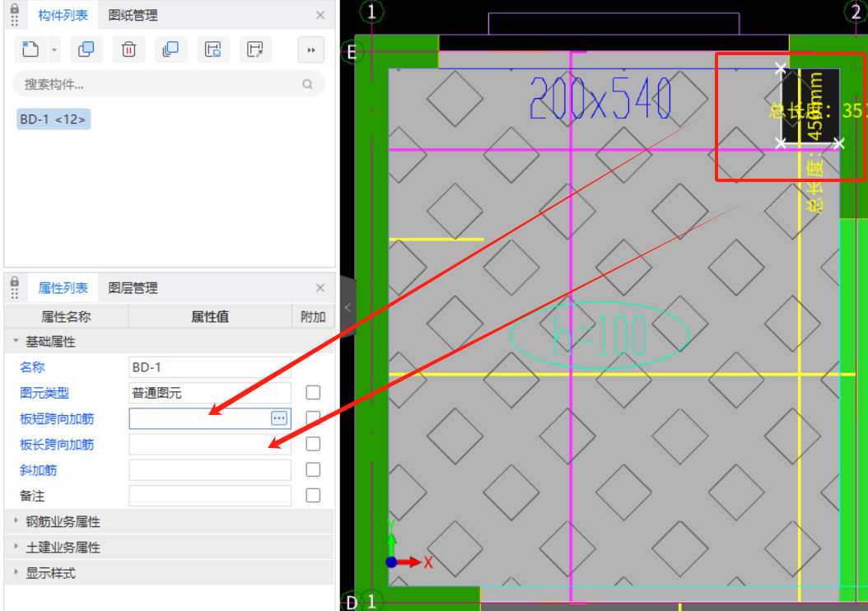Click axis bubble E on left
This screenshot has height=611, width=868.
pos(351,53)
